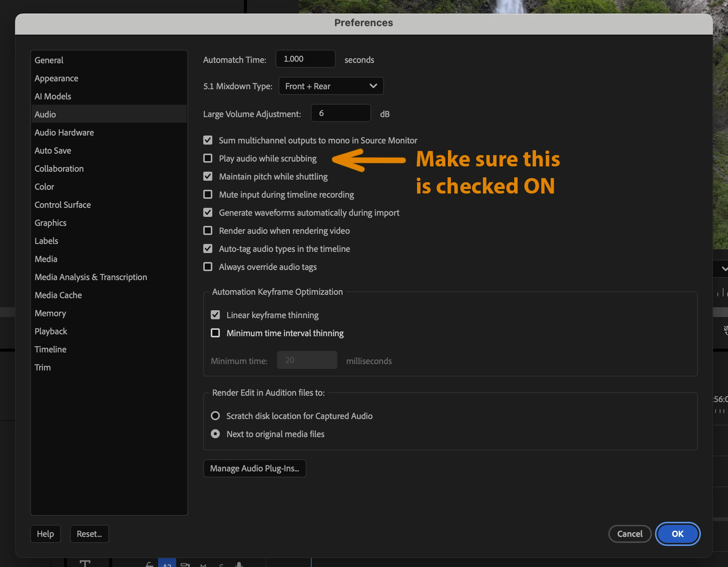Viewport: 728px width, 567px height.
Task: Toggle the track lock icon
Action: [x=149, y=564]
